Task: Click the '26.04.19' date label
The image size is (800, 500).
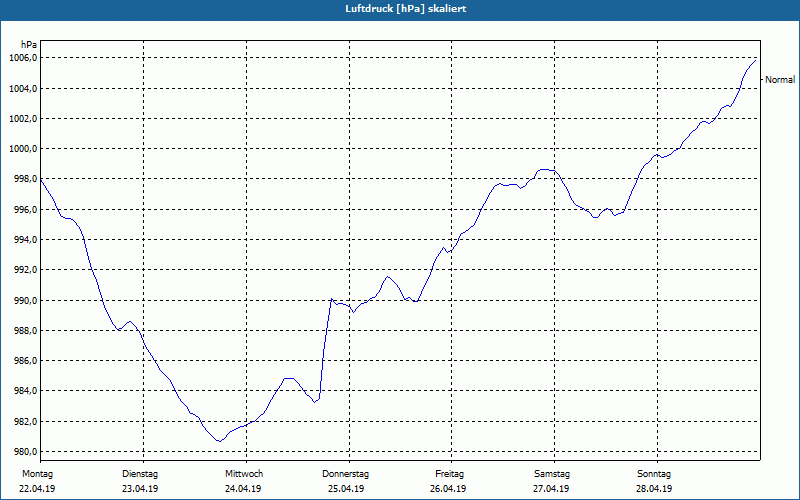Action: pyautogui.click(x=448, y=489)
